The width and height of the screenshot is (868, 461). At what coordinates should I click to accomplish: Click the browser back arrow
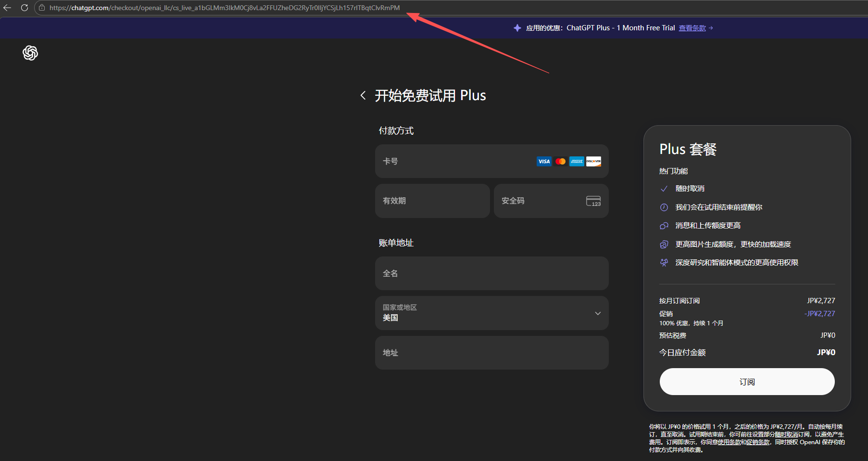click(7, 8)
